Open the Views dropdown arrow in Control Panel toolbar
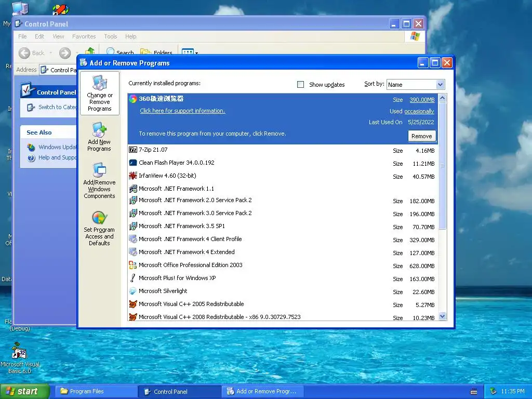The width and height of the screenshot is (532, 399). tap(196, 53)
